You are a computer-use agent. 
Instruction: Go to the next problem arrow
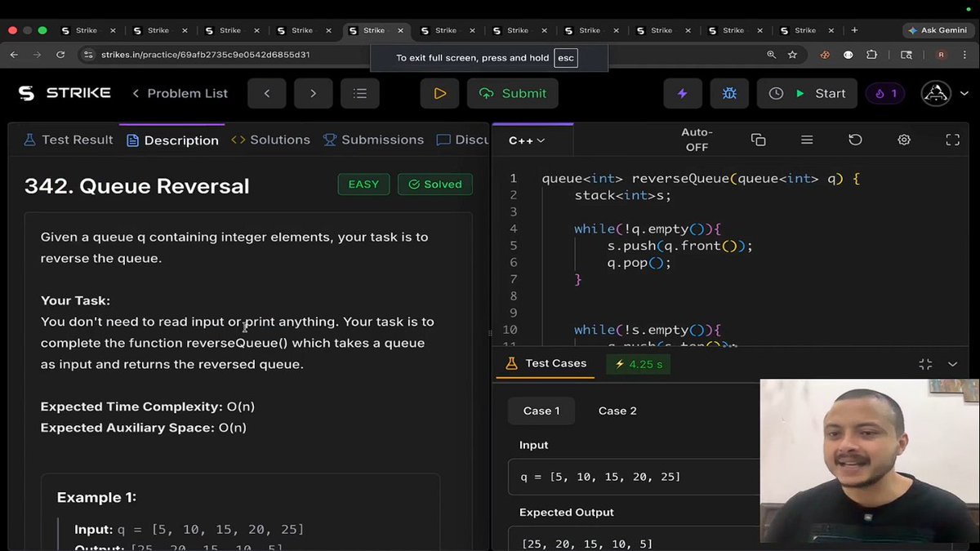(313, 93)
